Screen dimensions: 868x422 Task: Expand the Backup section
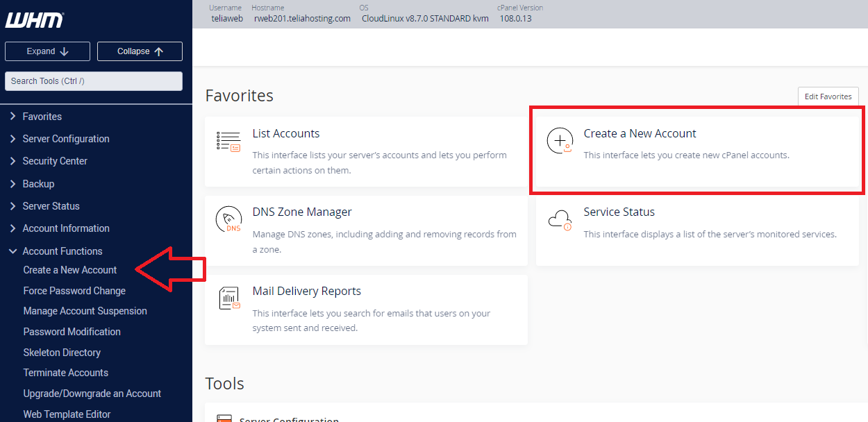pos(38,184)
